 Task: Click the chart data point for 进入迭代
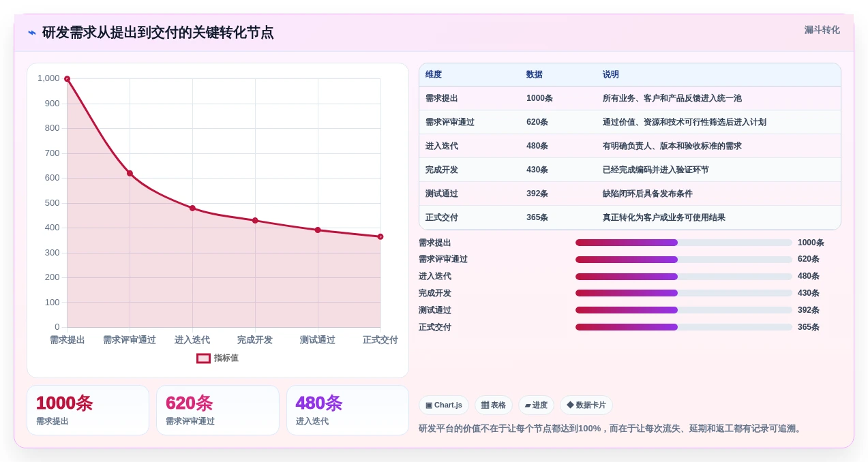click(192, 208)
